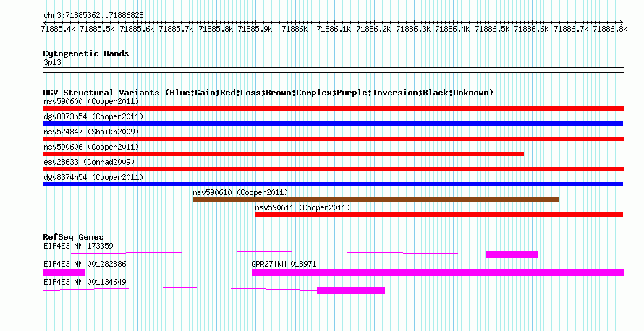Select the EIF4E3 NM_001134649 magenta exon block

coord(351,291)
